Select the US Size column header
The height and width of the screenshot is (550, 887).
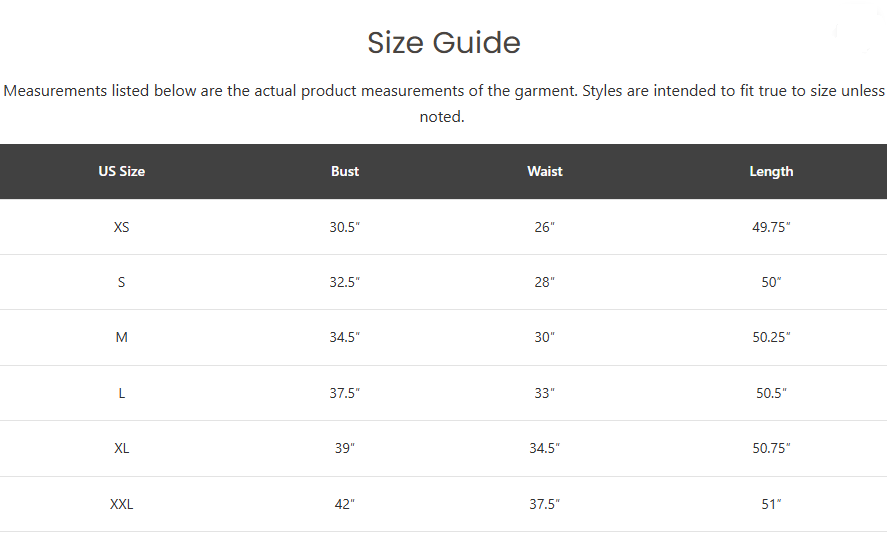(x=122, y=171)
